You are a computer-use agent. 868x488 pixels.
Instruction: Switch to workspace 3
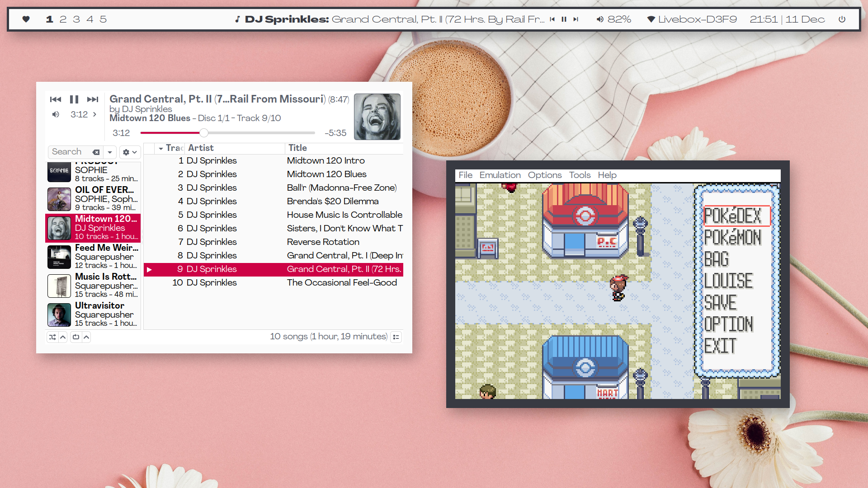click(x=76, y=19)
